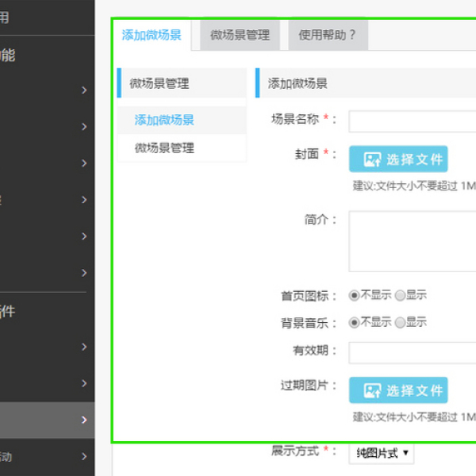Expand the first sidebar item under 件 heading
This screenshot has height=476, width=476.
coord(84,347)
